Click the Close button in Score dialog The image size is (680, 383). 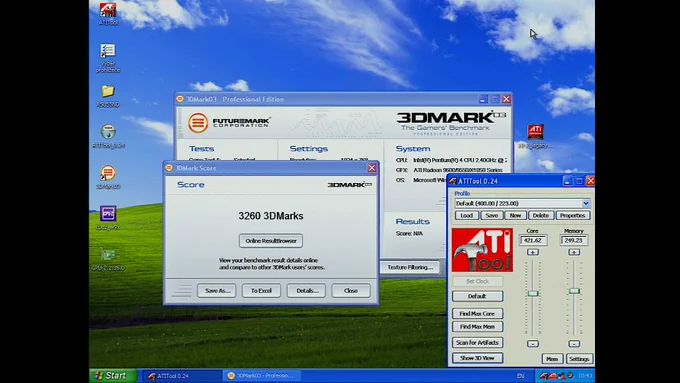tap(351, 291)
